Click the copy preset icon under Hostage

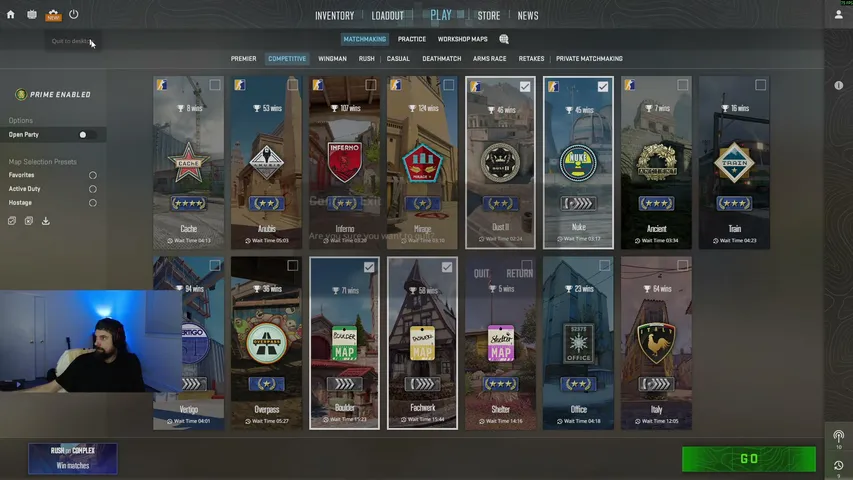12,221
